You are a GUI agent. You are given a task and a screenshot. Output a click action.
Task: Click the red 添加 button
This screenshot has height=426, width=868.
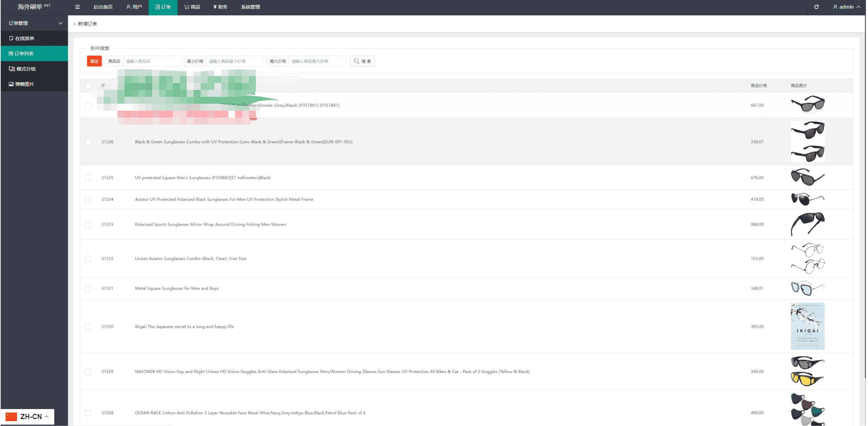point(94,61)
